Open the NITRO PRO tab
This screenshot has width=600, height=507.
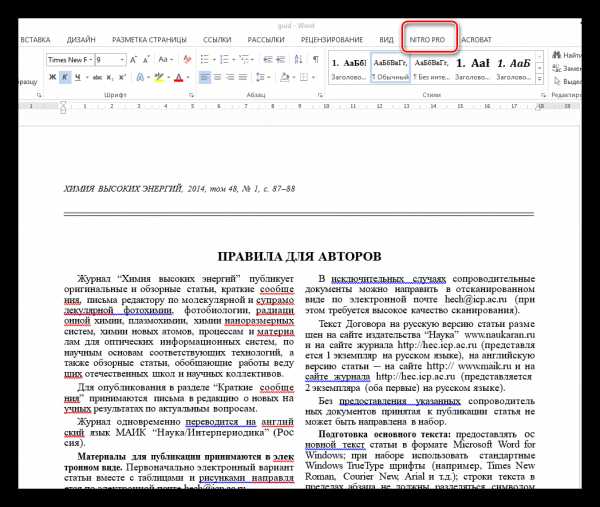430,38
